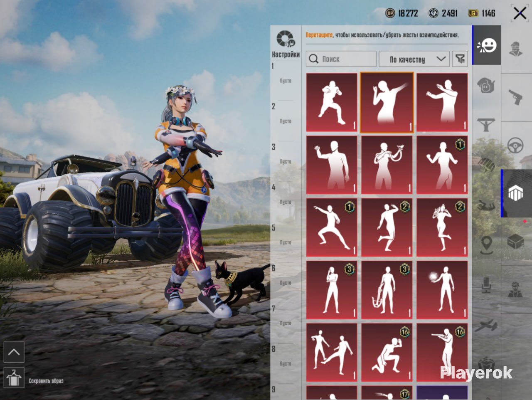Click the 1146 gold balance
Image resolution: width=532 pixels, height=400 pixels.
tap(488, 13)
